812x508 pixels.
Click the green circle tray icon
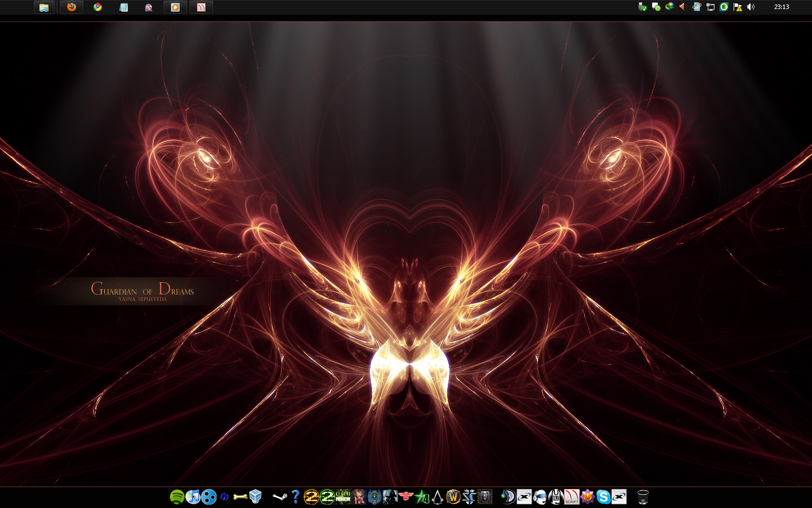[724, 7]
